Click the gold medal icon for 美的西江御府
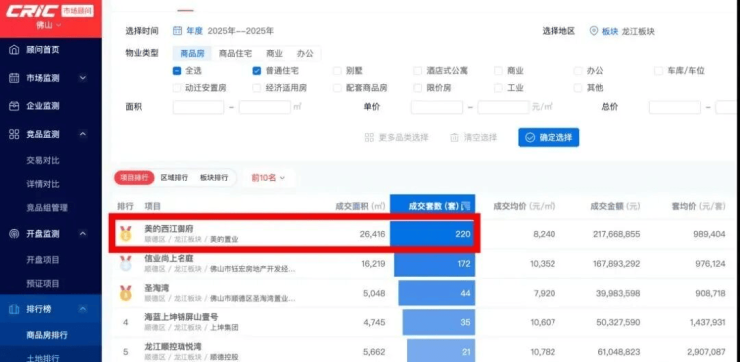Screen dimensions: 740x362 click(126, 234)
